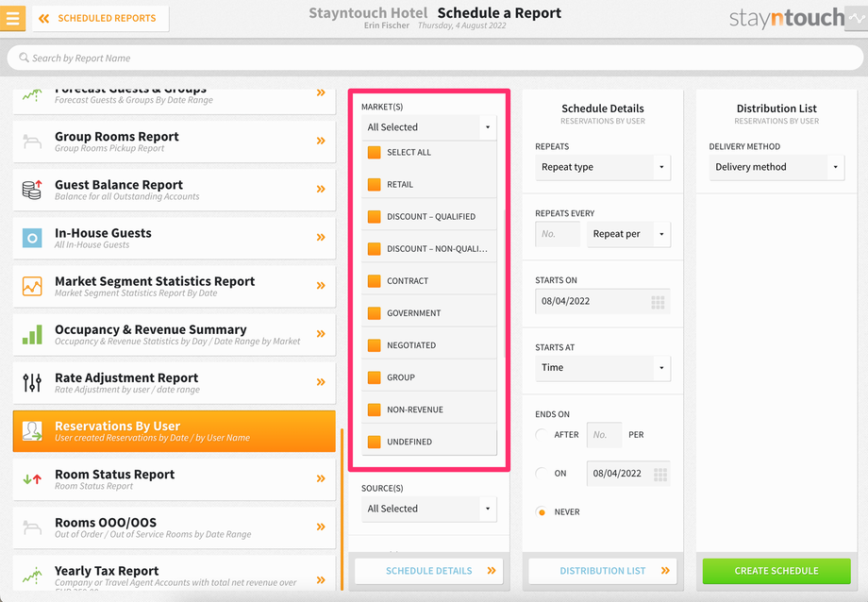This screenshot has width=868, height=602.
Task: Click the Yearly Tax Report graph icon
Action: (32, 576)
